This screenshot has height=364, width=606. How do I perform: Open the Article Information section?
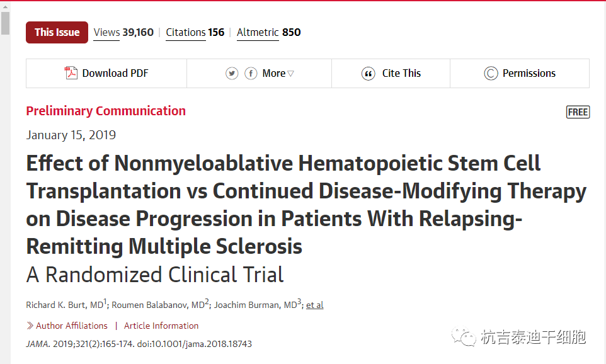(x=161, y=326)
